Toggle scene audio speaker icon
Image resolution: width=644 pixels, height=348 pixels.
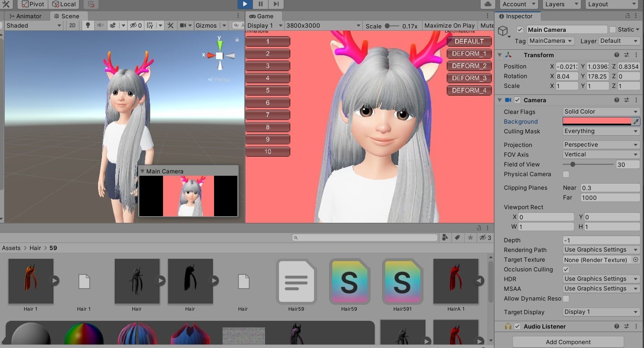100,25
